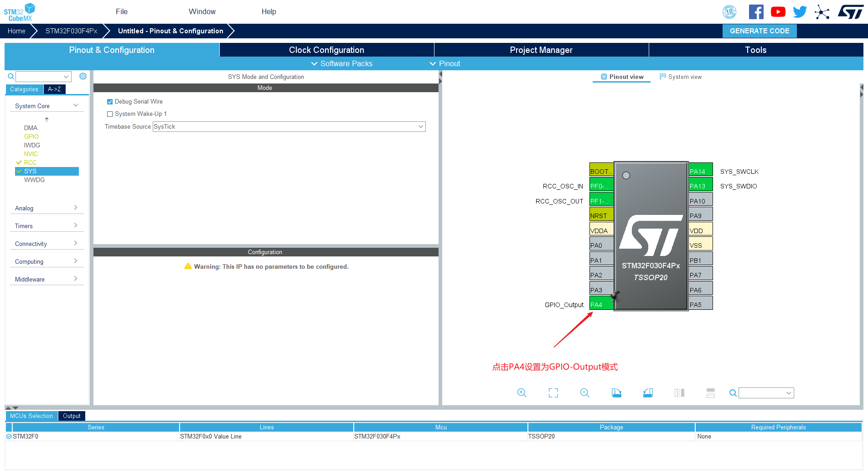Image resolution: width=868 pixels, height=475 pixels.
Task: Open the peripheral search combo box
Action: 43,76
